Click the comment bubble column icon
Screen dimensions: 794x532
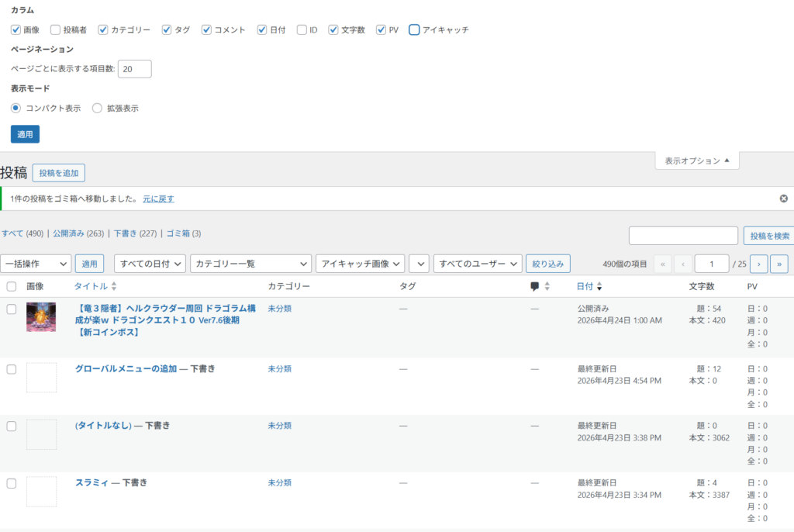point(535,286)
